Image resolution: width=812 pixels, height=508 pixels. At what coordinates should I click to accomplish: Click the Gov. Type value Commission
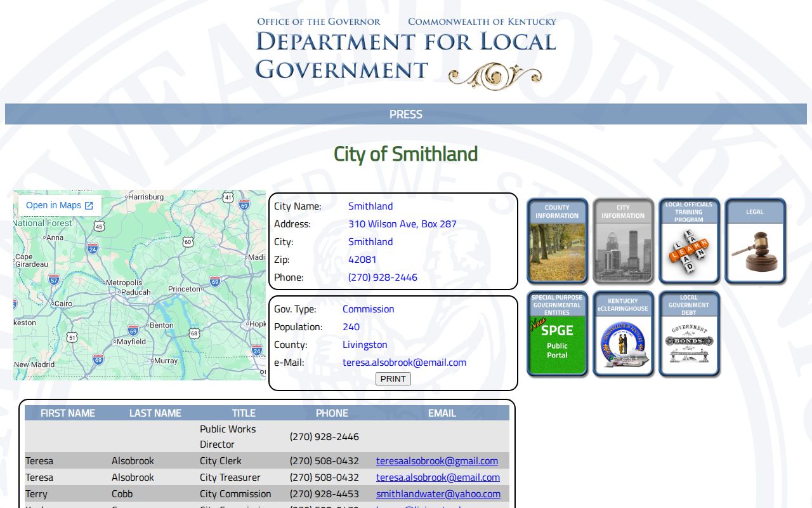[369, 309]
